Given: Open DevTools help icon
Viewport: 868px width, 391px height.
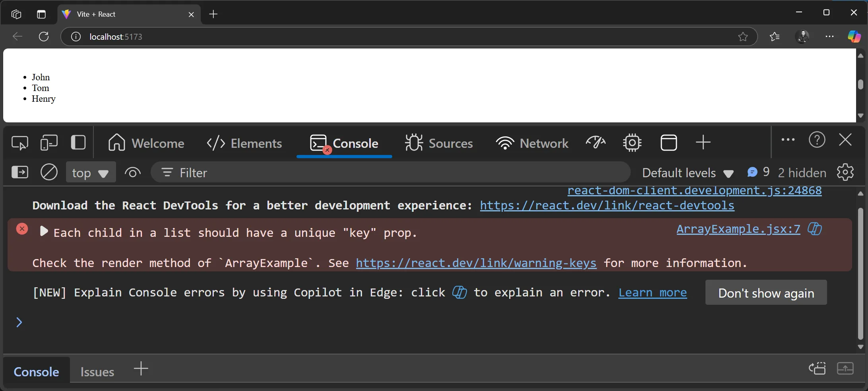Looking at the screenshot, I should tap(817, 140).
